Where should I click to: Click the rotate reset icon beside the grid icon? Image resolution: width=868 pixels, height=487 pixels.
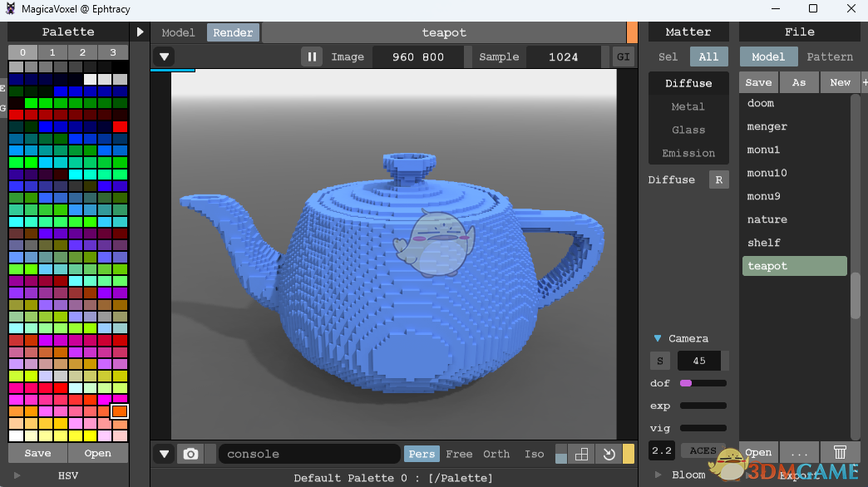(x=608, y=454)
